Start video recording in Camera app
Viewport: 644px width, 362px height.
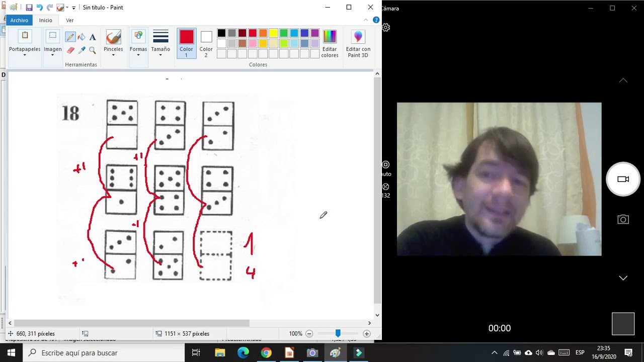point(623,179)
